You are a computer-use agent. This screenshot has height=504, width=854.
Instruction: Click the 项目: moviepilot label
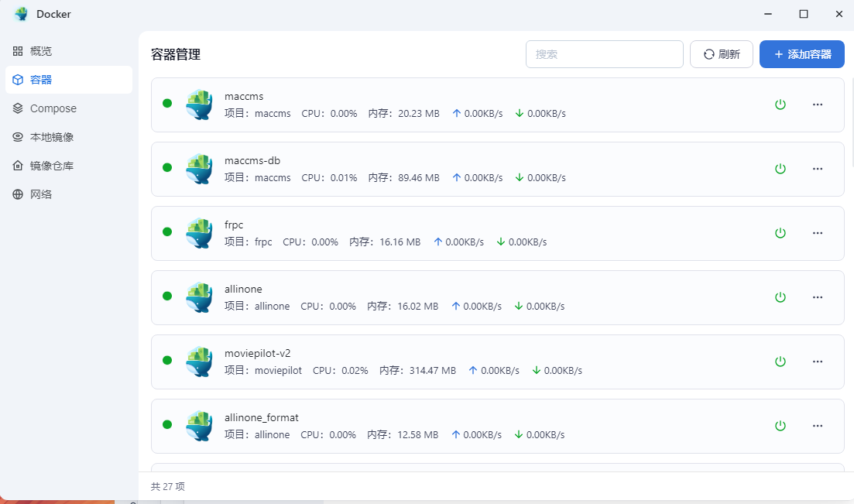263,371
